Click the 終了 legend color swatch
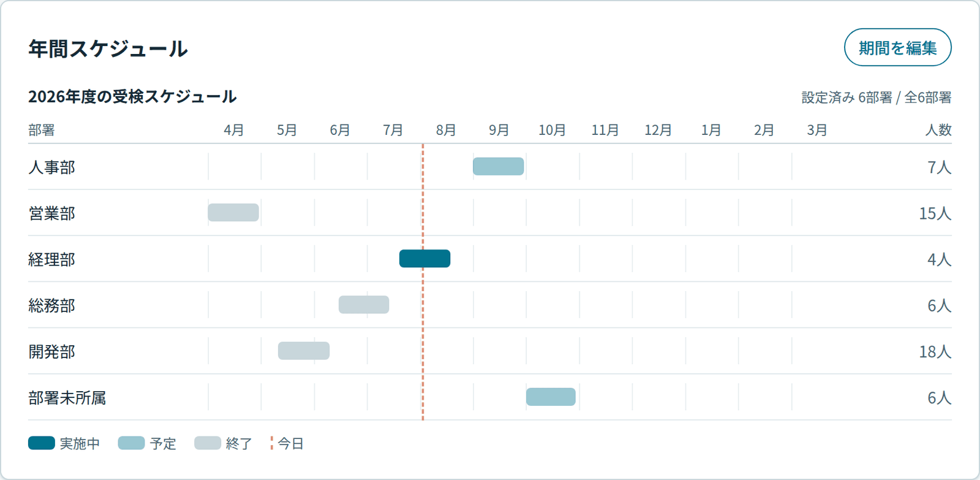Screen dimensions: 980x480 [x=208, y=443]
